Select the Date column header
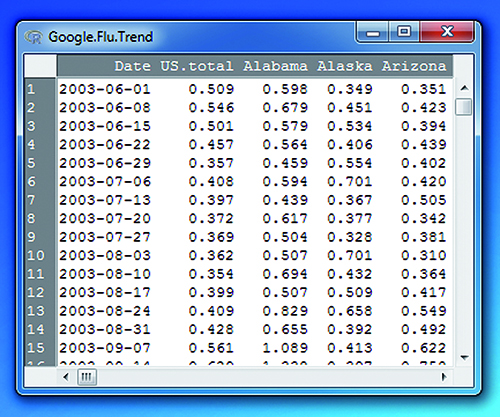500x417 pixels. (x=132, y=66)
